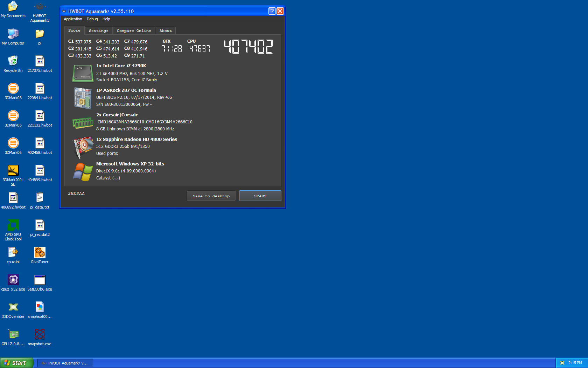Open the pi folder on desktop
This screenshot has height=368, width=588.
(x=40, y=37)
